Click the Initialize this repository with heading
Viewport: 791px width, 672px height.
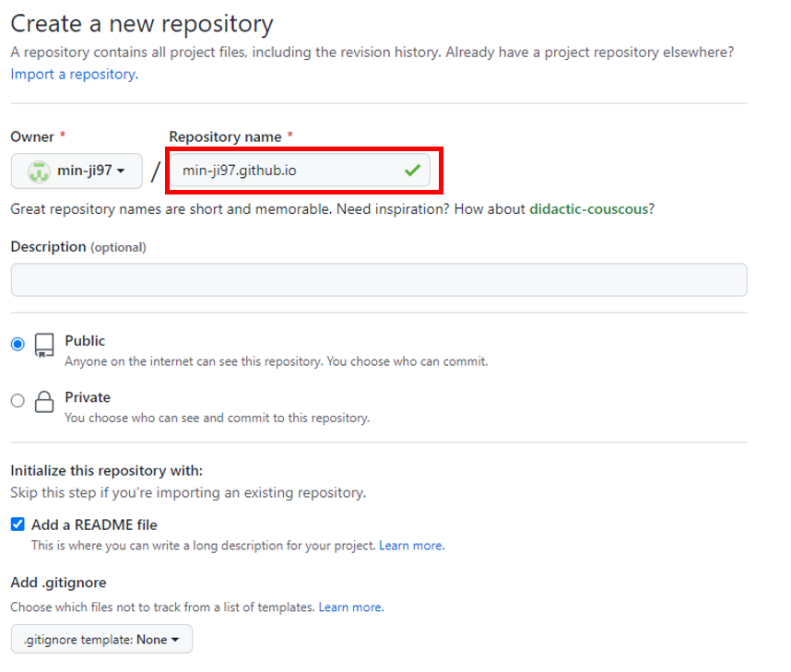click(106, 471)
